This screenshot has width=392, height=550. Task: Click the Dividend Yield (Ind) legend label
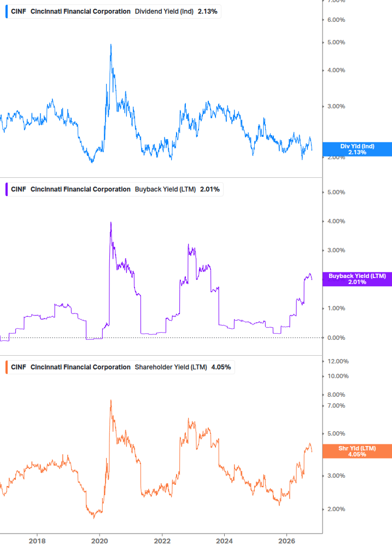(x=164, y=11)
